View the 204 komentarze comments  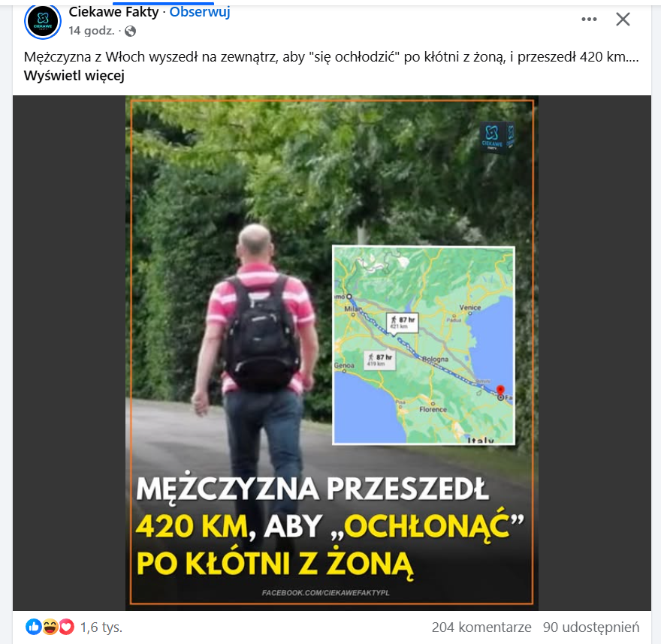pyautogui.click(x=481, y=627)
